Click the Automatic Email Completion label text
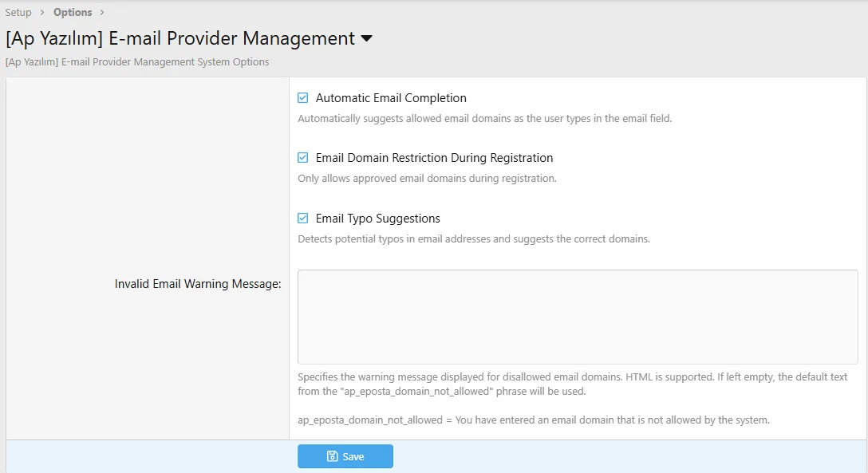The width and height of the screenshot is (868, 473). 391,98
